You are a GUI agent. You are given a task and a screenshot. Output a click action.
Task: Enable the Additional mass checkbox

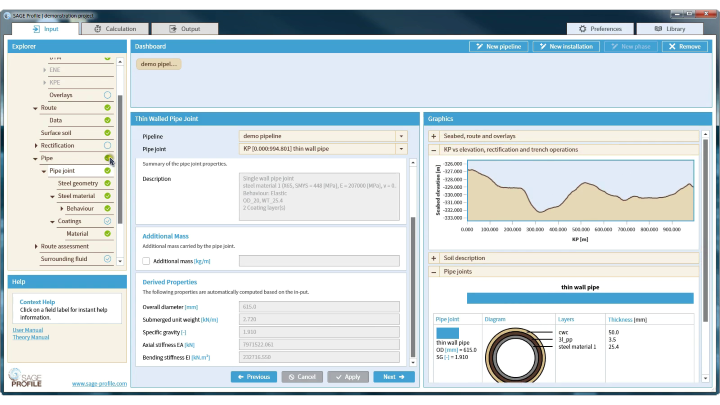(146, 261)
